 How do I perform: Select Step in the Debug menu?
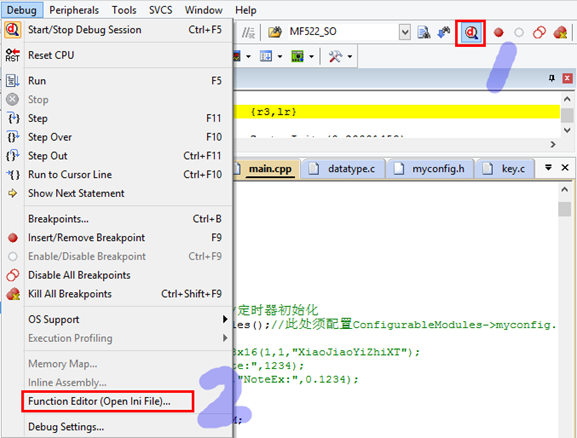[117, 118]
